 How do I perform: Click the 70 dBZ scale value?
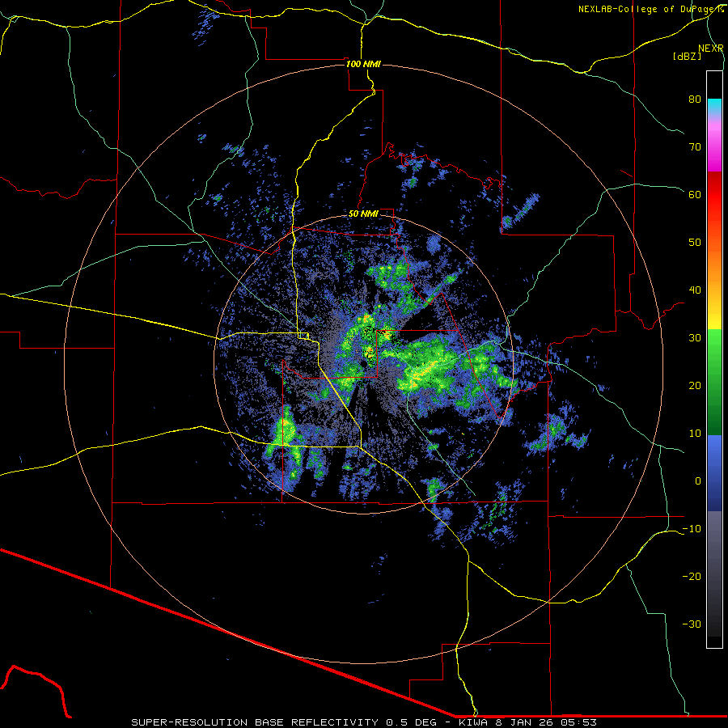pos(695,147)
